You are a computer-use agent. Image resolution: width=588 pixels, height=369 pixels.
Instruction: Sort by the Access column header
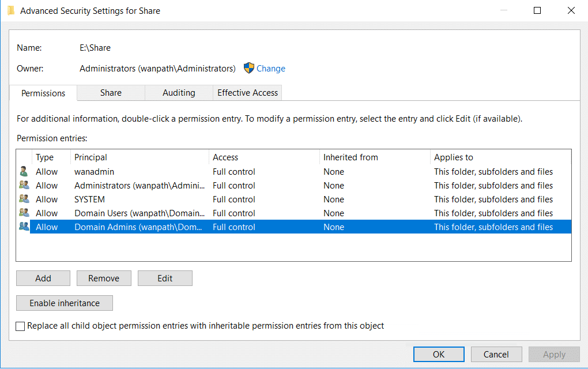pos(264,157)
